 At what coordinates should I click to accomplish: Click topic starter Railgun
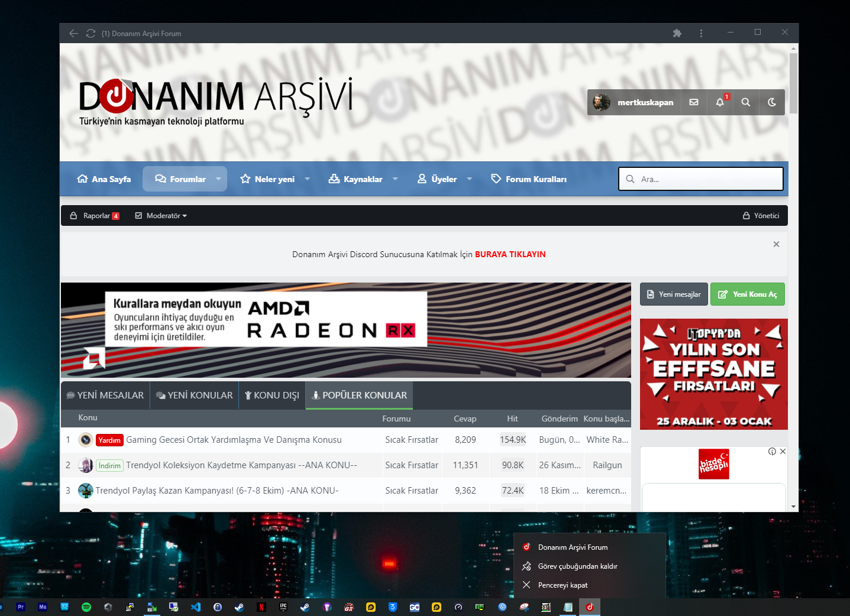[607, 465]
